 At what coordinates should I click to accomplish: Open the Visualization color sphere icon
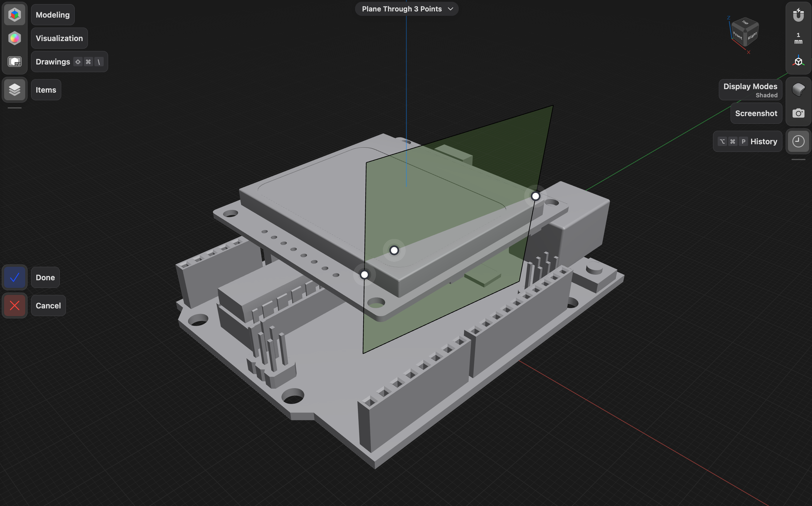15,38
